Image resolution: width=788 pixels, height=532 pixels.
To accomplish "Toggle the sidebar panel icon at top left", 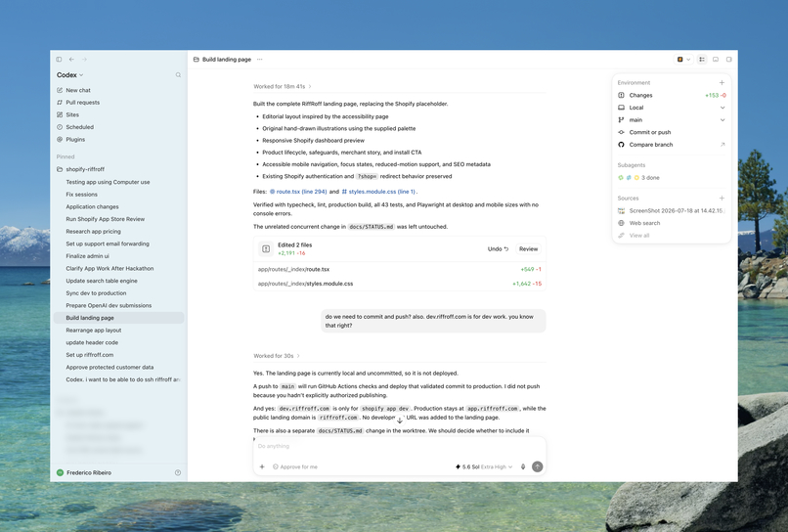I will coord(59,60).
